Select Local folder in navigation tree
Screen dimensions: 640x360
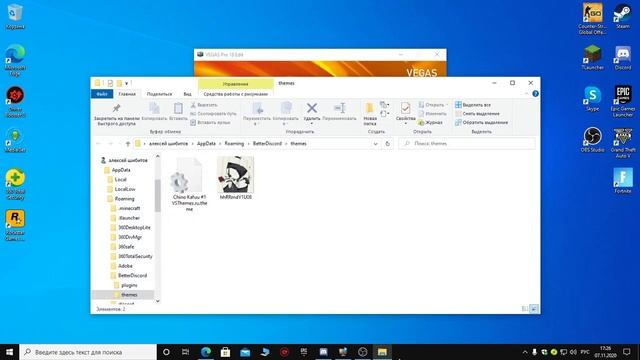point(120,180)
